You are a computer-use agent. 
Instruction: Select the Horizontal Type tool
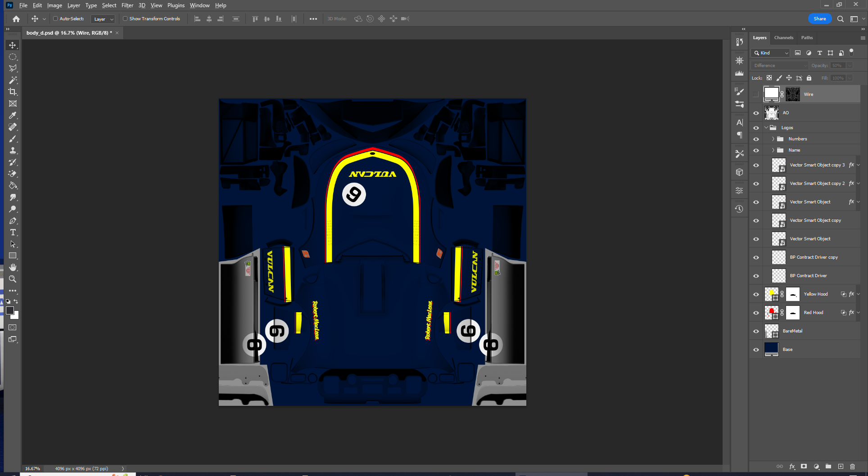(13, 232)
